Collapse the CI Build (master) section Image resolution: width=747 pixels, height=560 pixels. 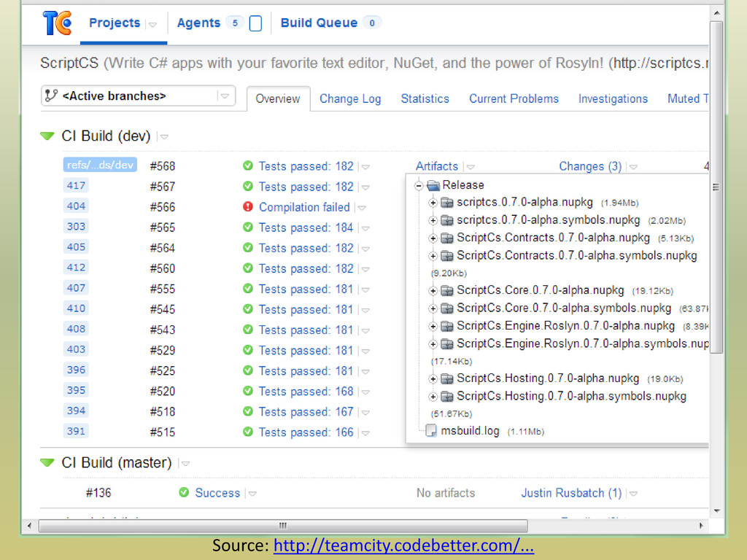tap(47, 462)
